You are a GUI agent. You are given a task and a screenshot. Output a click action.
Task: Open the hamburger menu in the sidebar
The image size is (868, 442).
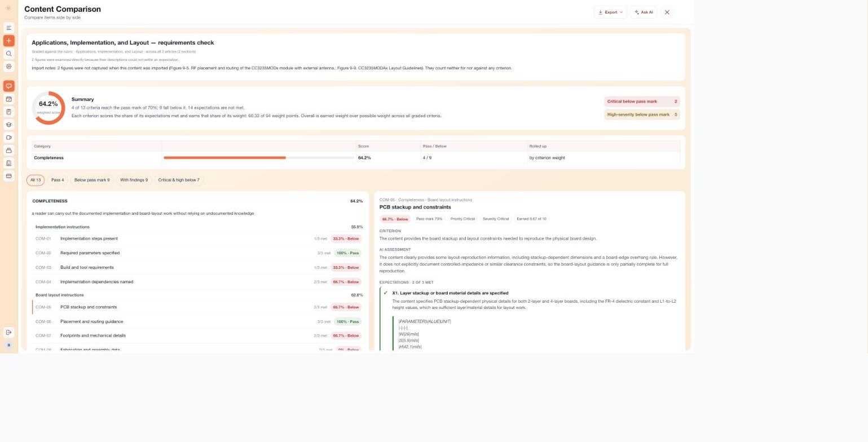click(x=8, y=28)
